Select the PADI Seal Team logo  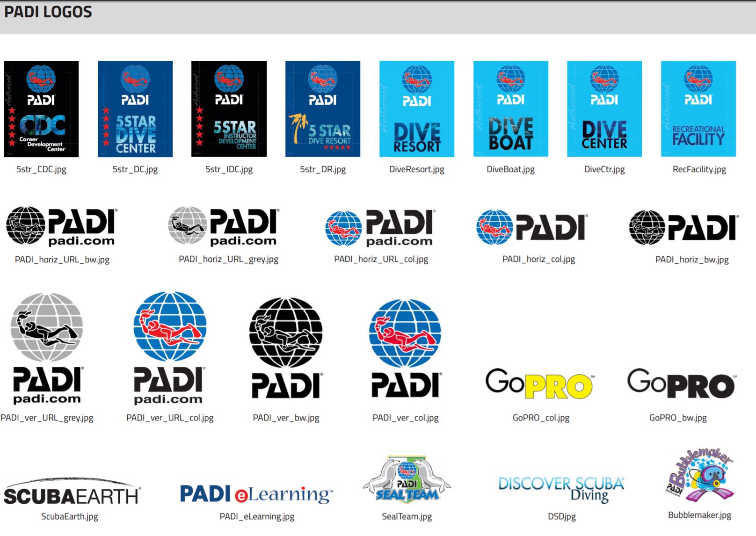pos(407,480)
